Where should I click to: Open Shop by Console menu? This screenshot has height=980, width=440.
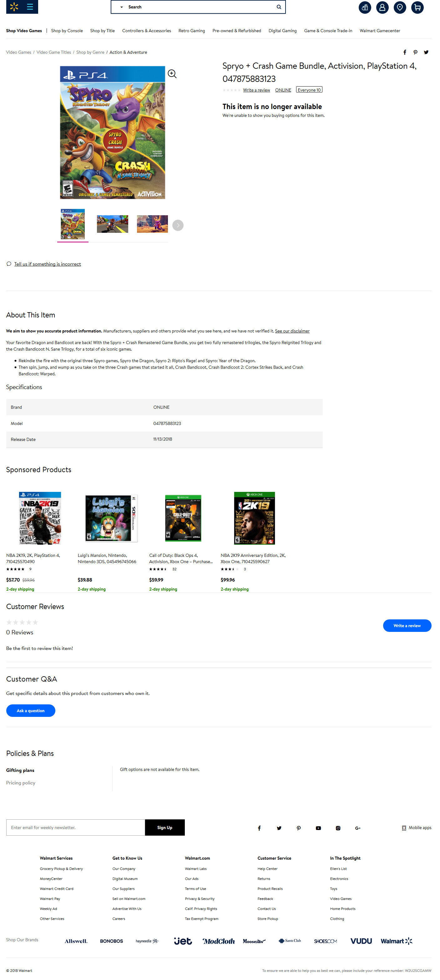pos(67,31)
